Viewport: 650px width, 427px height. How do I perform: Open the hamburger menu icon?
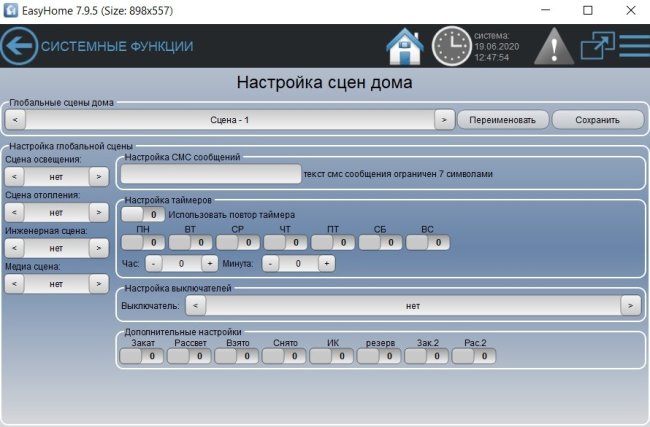[x=634, y=46]
